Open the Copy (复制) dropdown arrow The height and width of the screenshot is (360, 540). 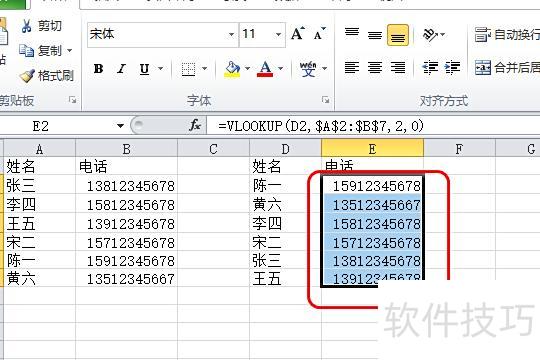coord(70,51)
